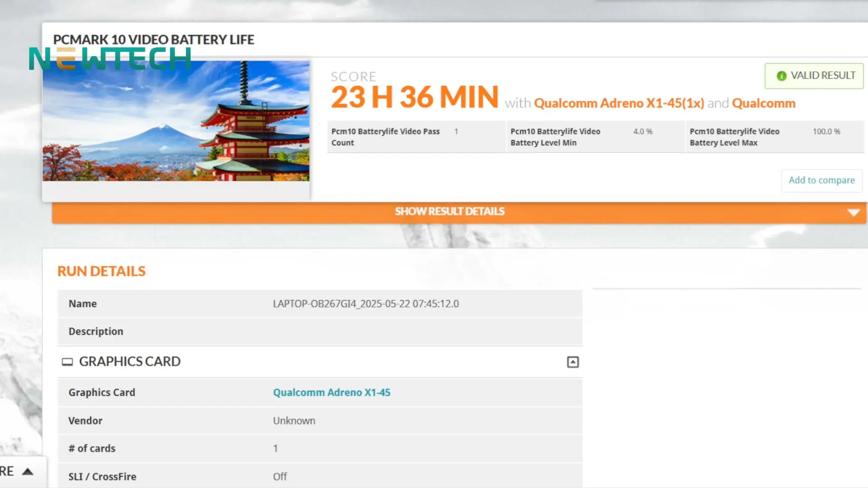Click the green info icon in Valid Result

coord(781,76)
